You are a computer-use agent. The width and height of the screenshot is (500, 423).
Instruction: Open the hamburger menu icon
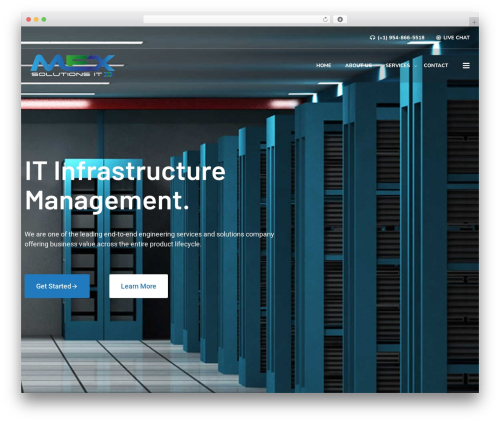[466, 66]
